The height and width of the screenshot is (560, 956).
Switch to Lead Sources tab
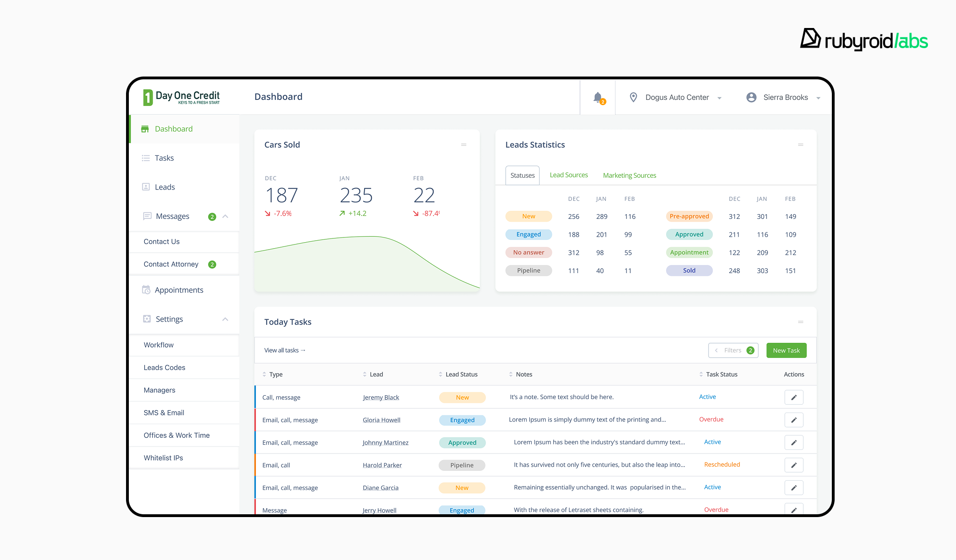[x=569, y=175]
